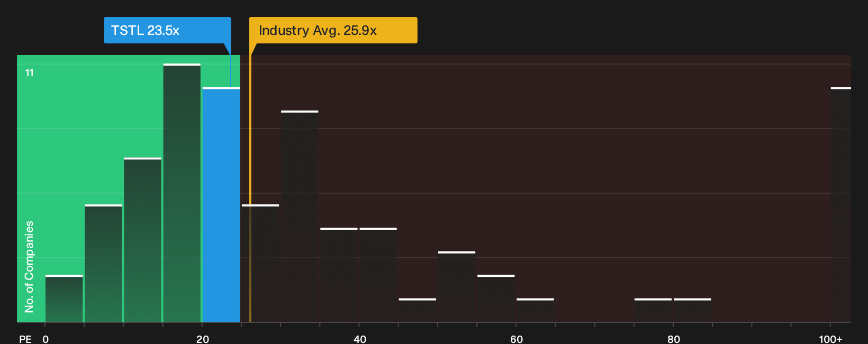Select the histogram bar for PE 75-80
The width and height of the screenshot is (868, 344).
click(x=653, y=310)
